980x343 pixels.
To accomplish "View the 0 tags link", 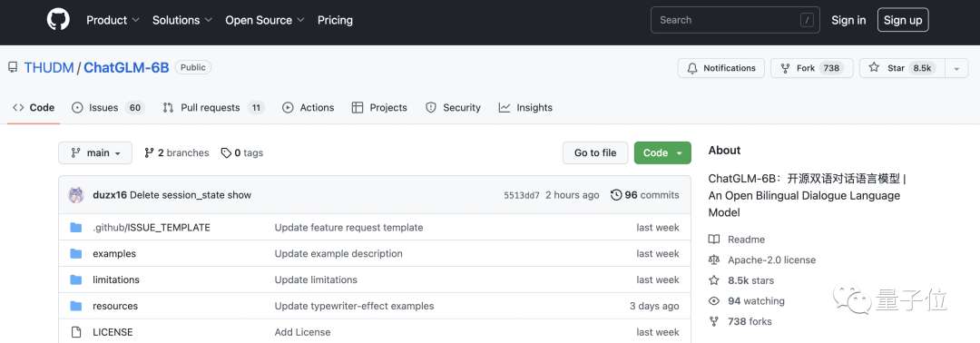I will pos(242,152).
